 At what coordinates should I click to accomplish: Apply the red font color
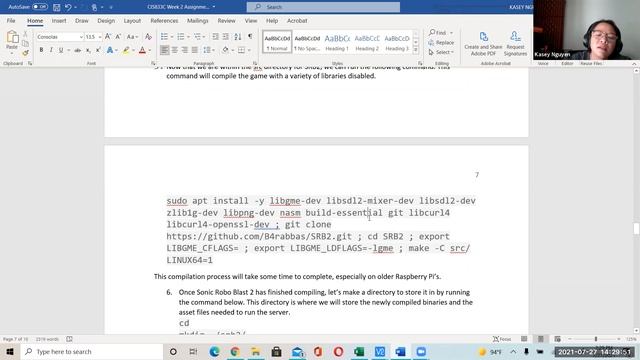click(x=142, y=50)
